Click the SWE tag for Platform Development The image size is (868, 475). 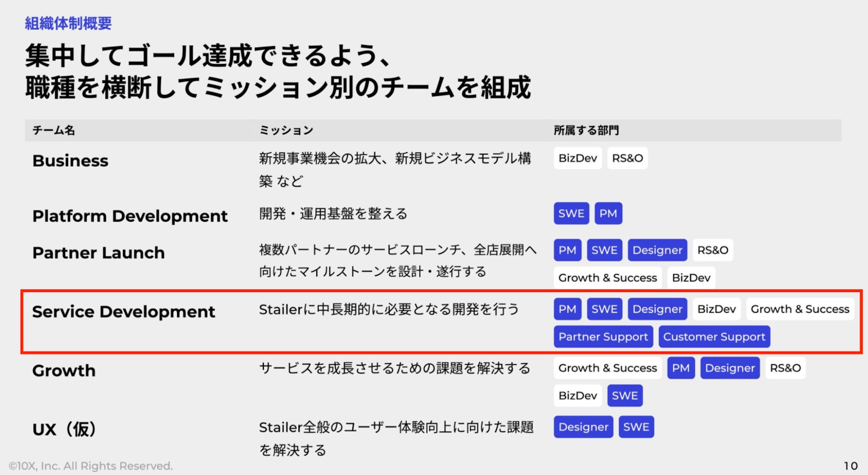tap(571, 213)
